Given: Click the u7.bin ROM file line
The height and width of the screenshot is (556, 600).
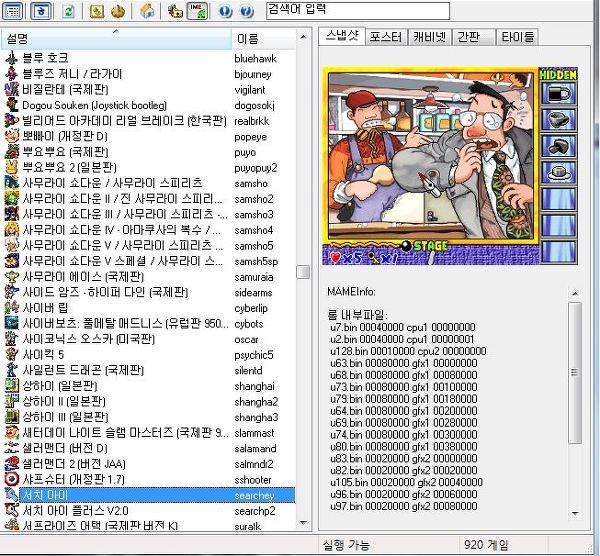Looking at the screenshot, I should point(403,328).
